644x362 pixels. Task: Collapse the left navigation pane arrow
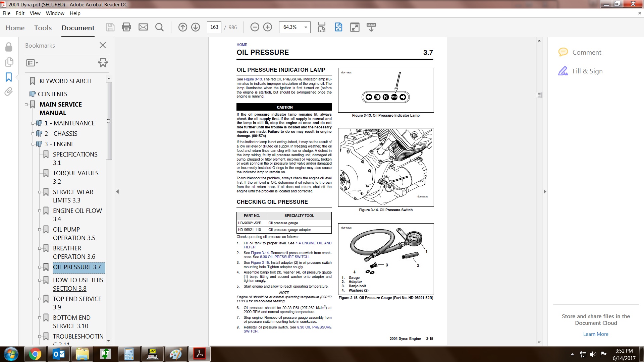[117, 192]
